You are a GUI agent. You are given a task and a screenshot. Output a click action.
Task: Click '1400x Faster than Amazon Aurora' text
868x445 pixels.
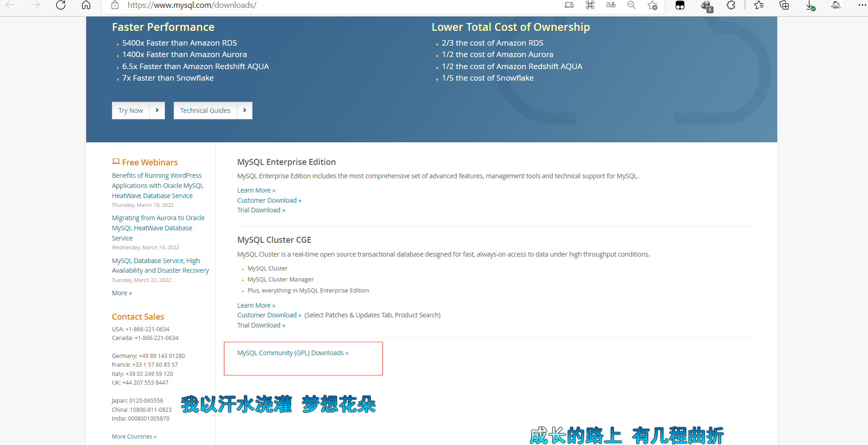[184, 54]
